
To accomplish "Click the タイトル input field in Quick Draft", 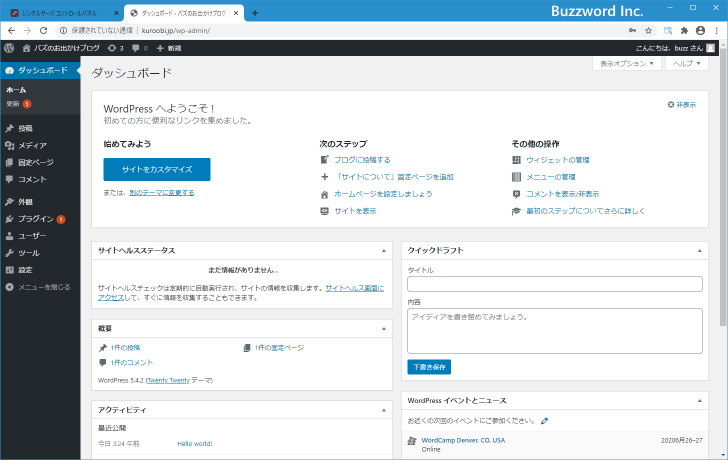I will pos(554,284).
